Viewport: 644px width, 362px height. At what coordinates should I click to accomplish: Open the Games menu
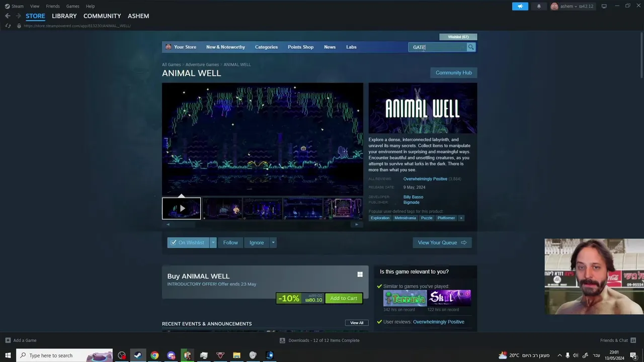[73, 6]
